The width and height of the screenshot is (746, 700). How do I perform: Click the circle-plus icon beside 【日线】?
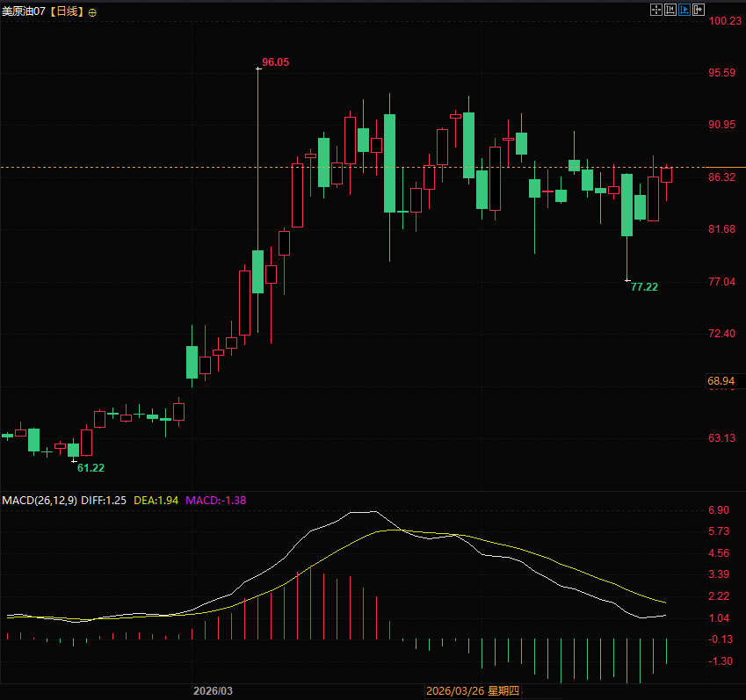[92, 13]
